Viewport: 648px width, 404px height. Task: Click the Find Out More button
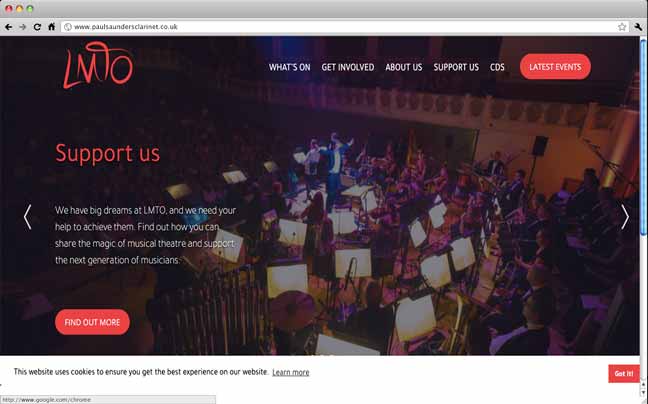coord(92,322)
